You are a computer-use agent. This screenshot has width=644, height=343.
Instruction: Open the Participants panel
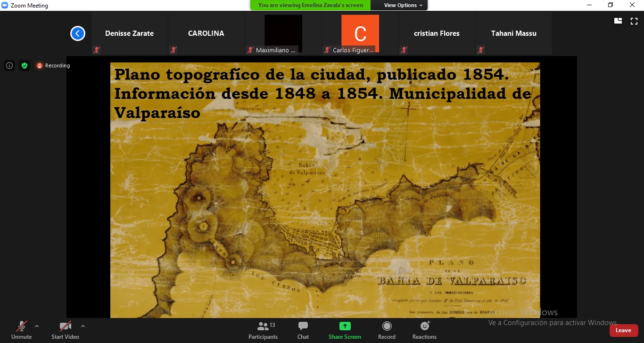pos(263,330)
